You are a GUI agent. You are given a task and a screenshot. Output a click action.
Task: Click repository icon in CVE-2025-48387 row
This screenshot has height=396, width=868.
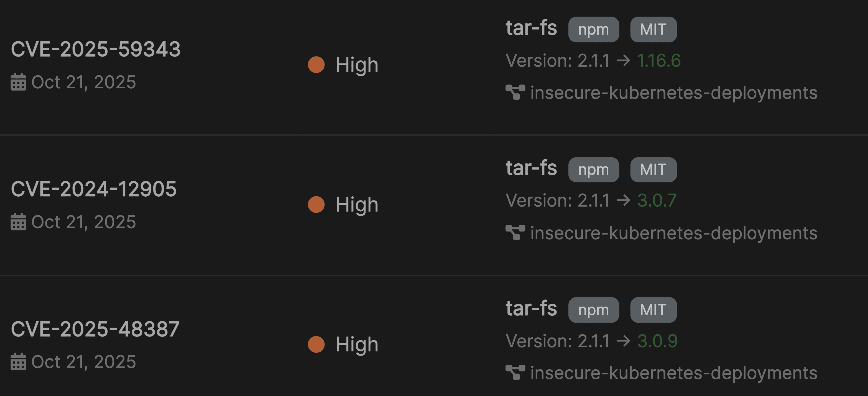point(515,373)
